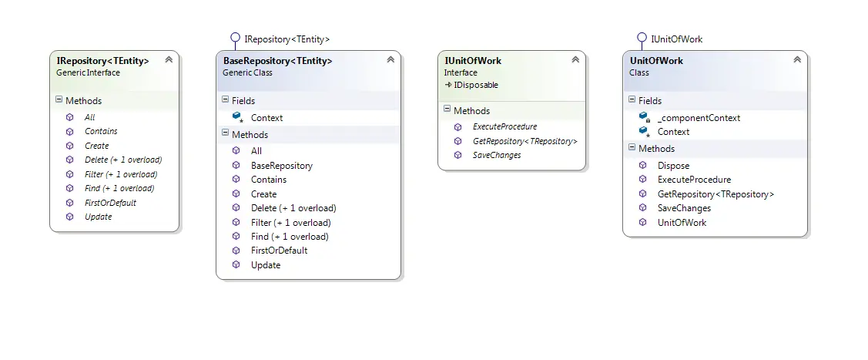Click private field icon beside _componentContext

[645, 117]
